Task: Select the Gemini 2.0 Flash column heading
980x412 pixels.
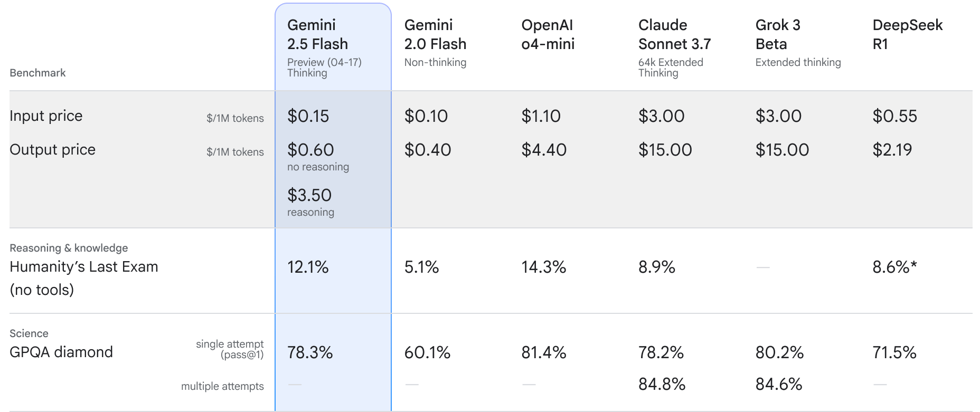Action: [x=435, y=34]
